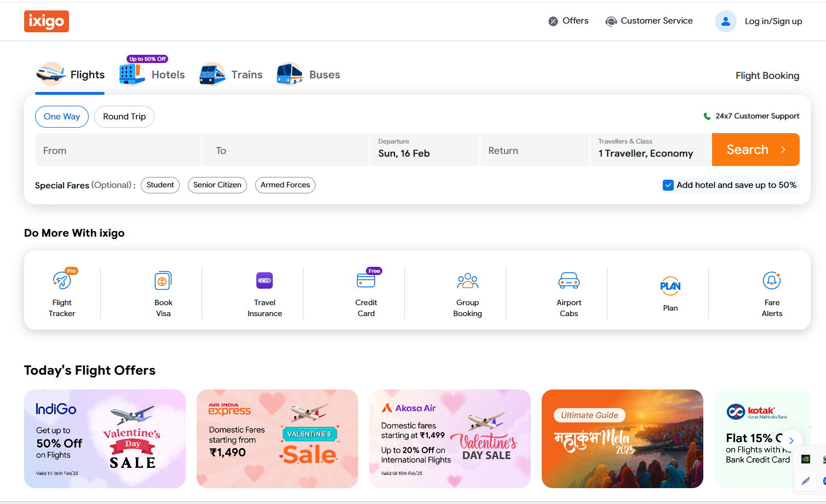Open the Book Visa icon
The image size is (826, 504).
[163, 281]
